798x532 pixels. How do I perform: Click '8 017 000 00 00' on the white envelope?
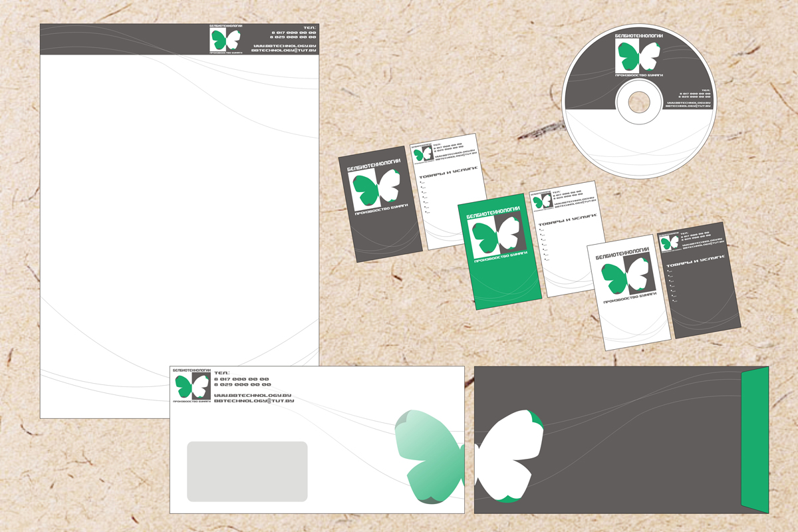click(x=242, y=378)
